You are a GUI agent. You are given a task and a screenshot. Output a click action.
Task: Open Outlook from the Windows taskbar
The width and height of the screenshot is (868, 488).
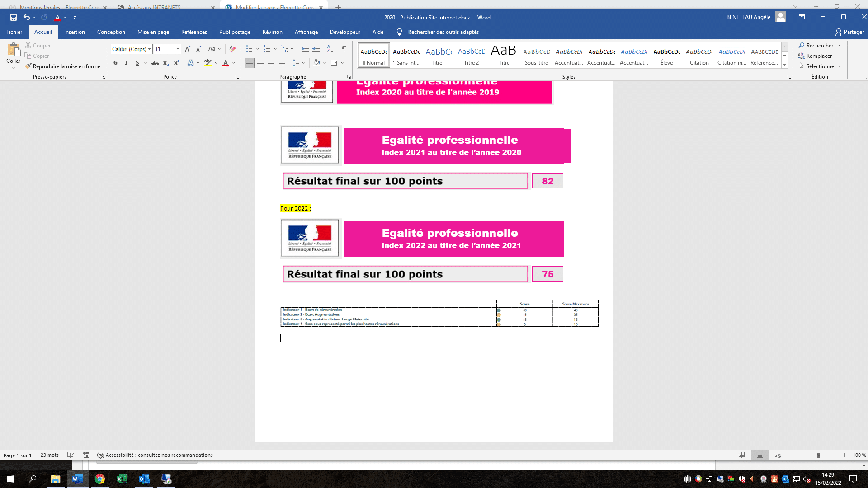tap(144, 479)
